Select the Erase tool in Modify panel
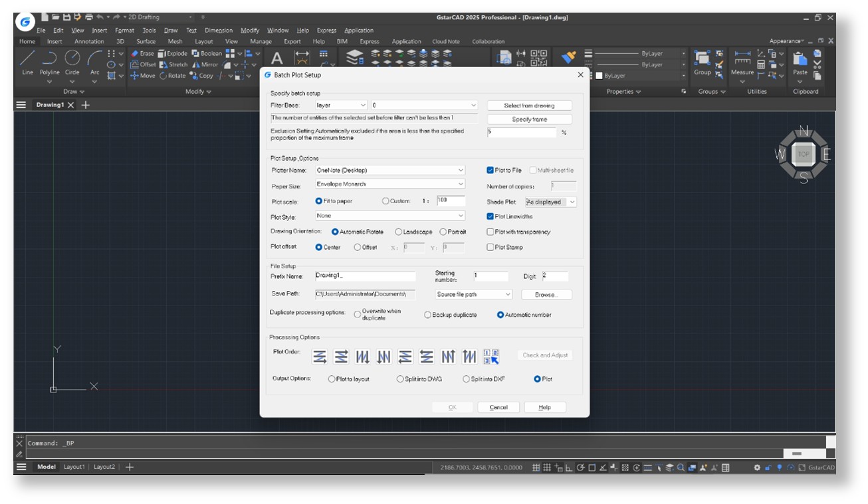This screenshot has width=868, height=504. pos(142,54)
